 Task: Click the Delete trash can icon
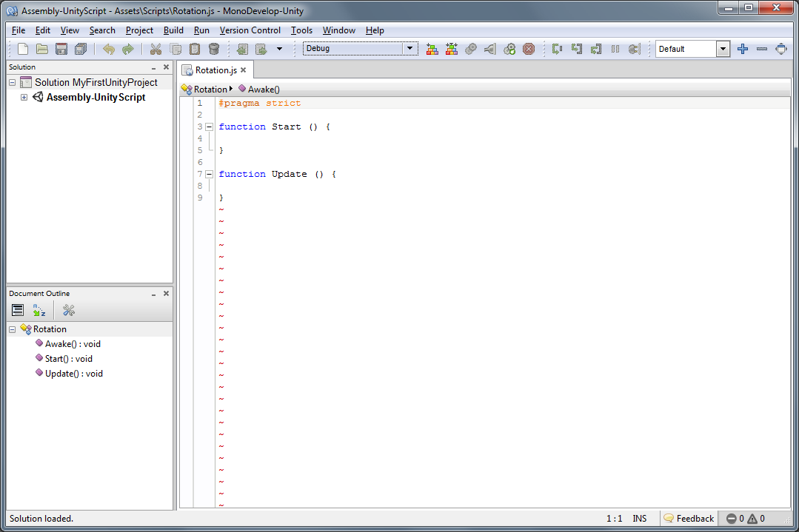click(214, 49)
